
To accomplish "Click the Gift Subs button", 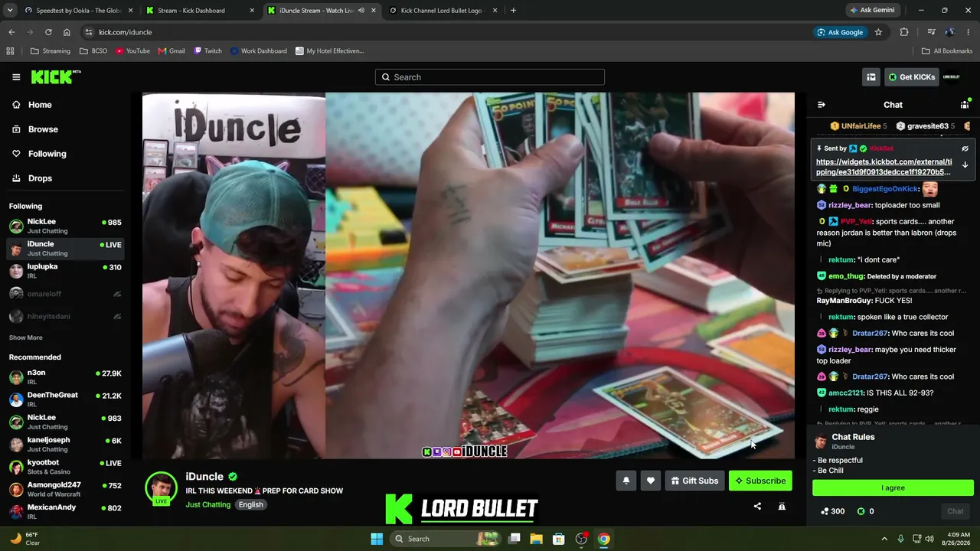I will point(694,481).
